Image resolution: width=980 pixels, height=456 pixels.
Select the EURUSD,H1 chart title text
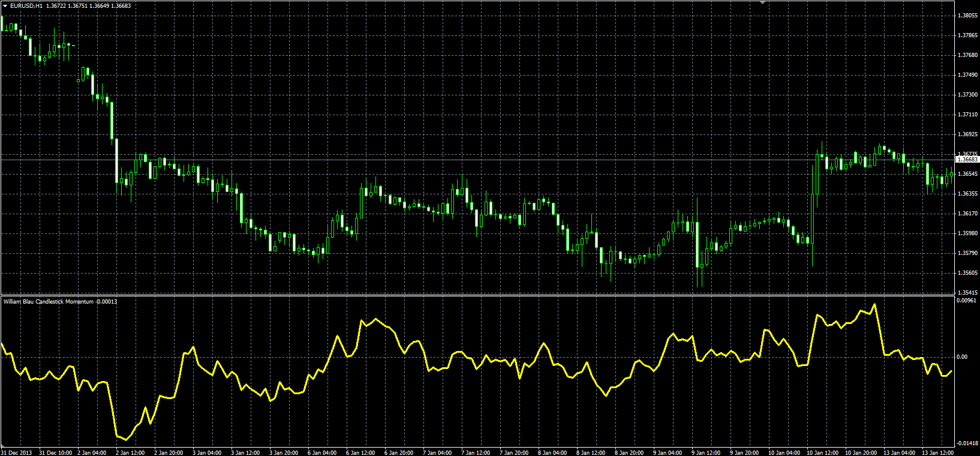tap(26, 5)
